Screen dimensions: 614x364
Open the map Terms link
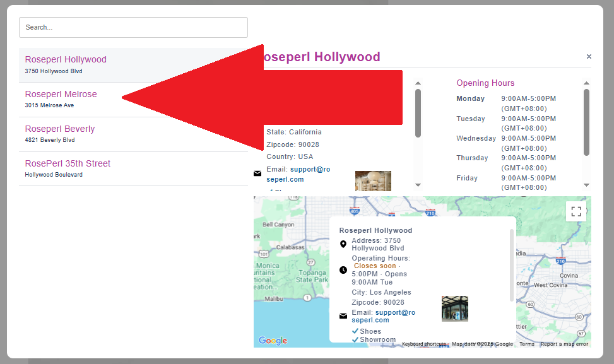pyautogui.click(x=526, y=344)
